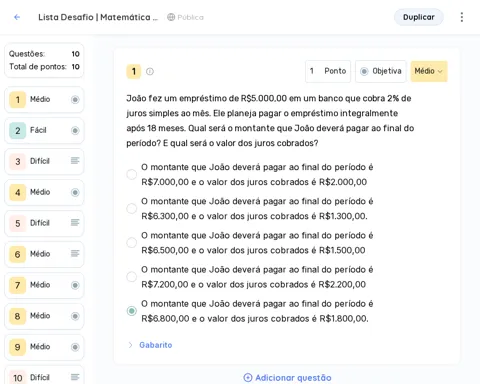Click objective-type icon on sidebar question 9
This screenshot has height=384, width=480.
pos(75,347)
